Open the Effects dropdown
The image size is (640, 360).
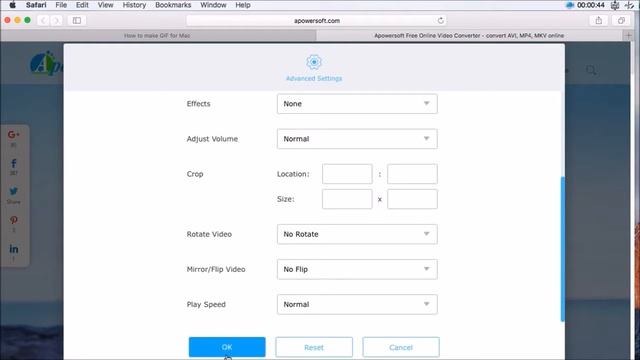click(357, 104)
